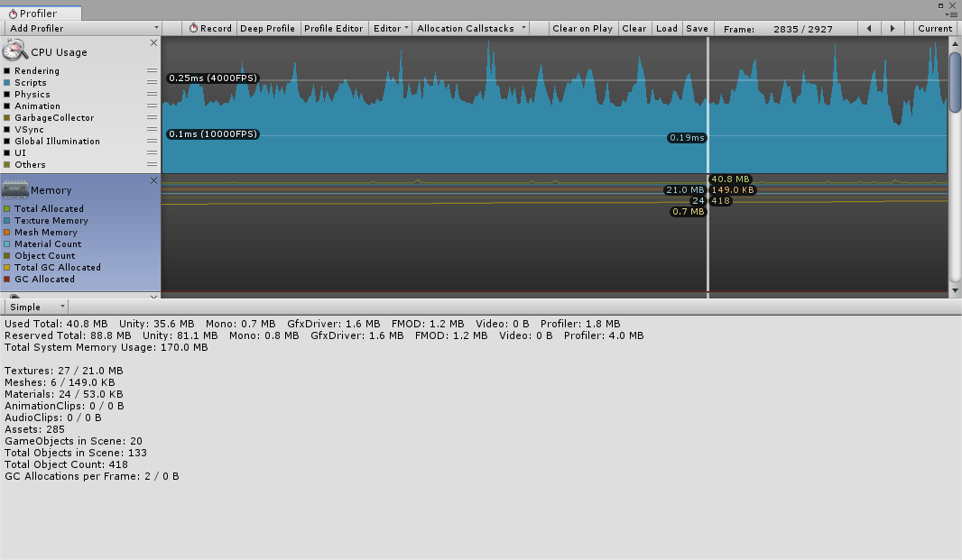Toggle Animation series visibility
Image resolution: width=962 pixels, height=560 pixels.
click(6, 106)
